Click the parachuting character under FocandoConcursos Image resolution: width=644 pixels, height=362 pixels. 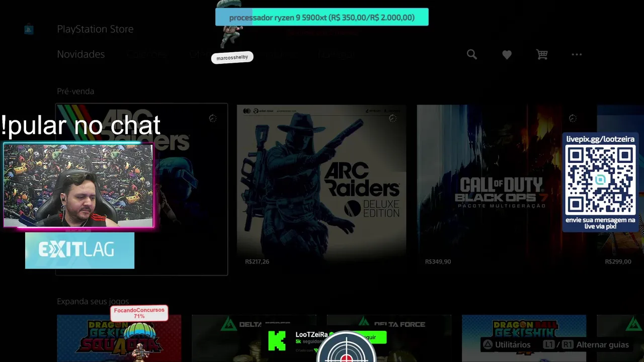139,342
